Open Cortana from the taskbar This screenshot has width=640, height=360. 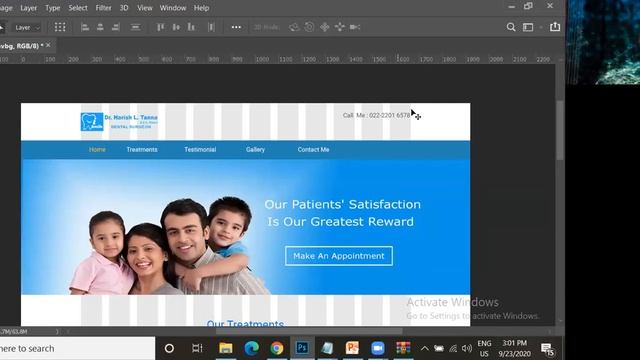click(x=169, y=348)
